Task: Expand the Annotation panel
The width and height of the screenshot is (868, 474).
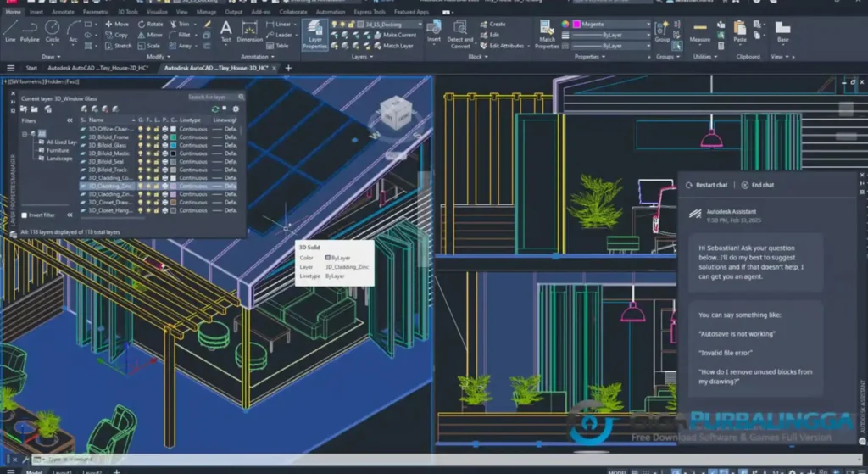Action: [x=258, y=57]
